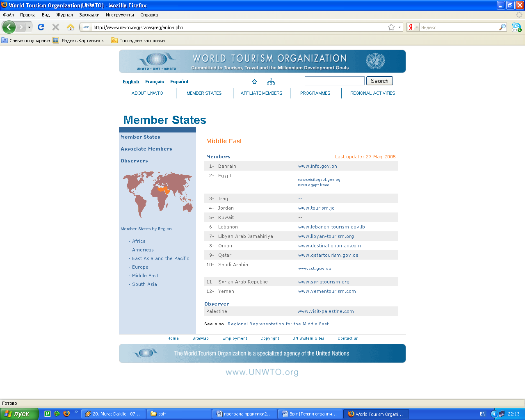This screenshot has height=420, width=525.
Task: Open the www.destinationoman.com link
Action: click(x=329, y=246)
